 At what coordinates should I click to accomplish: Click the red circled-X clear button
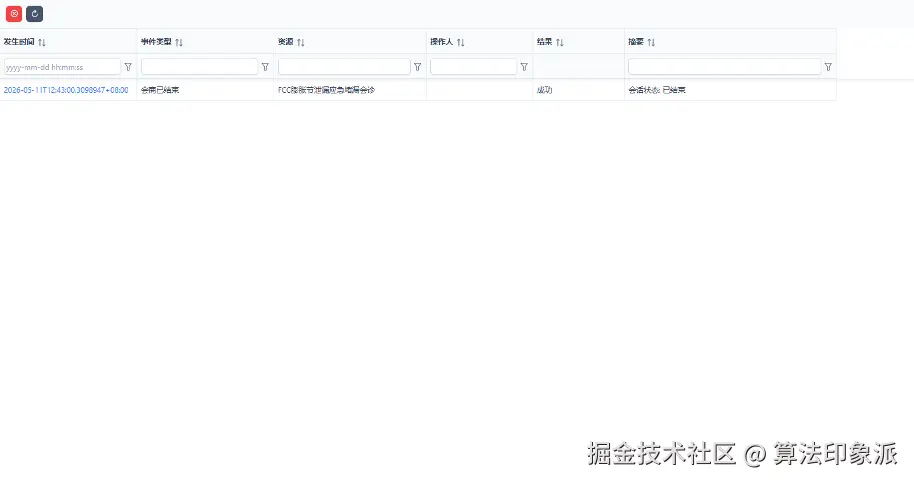(x=14, y=13)
